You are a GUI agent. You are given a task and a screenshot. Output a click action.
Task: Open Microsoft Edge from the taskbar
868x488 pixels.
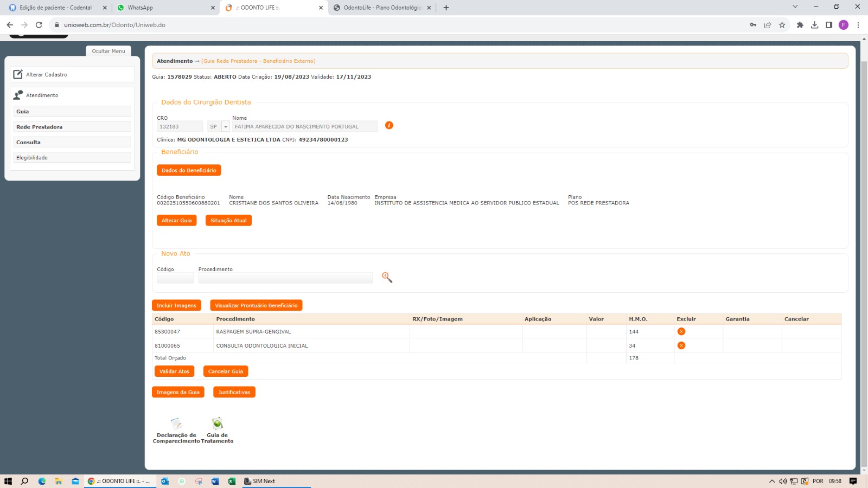(42, 481)
